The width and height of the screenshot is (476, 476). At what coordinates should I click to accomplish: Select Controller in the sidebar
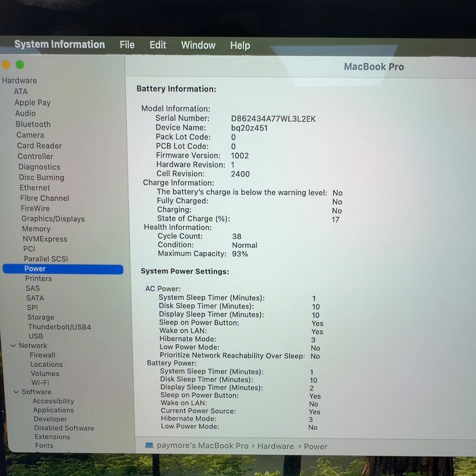(x=36, y=156)
